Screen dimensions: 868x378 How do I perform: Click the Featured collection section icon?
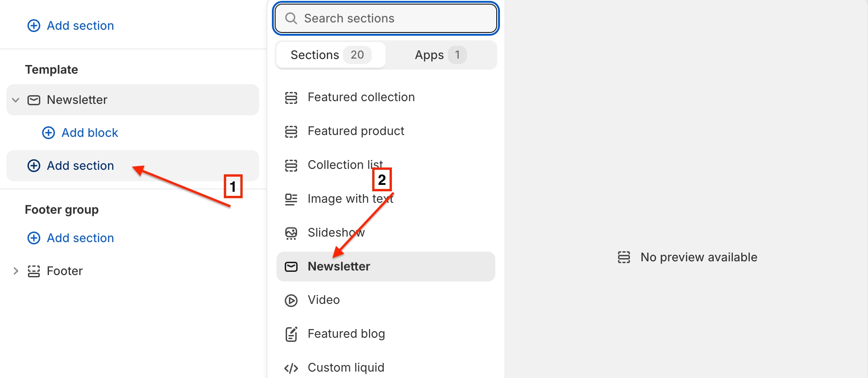(x=291, y=97)
